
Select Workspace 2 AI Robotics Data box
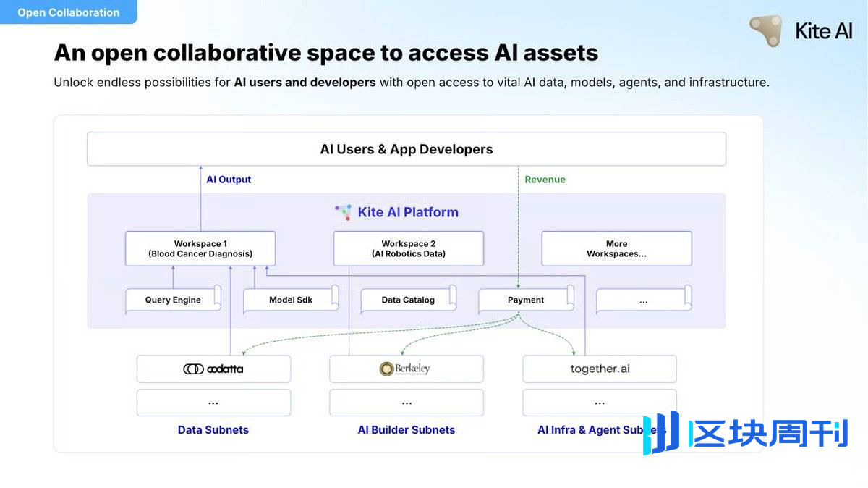click(408, 248)
